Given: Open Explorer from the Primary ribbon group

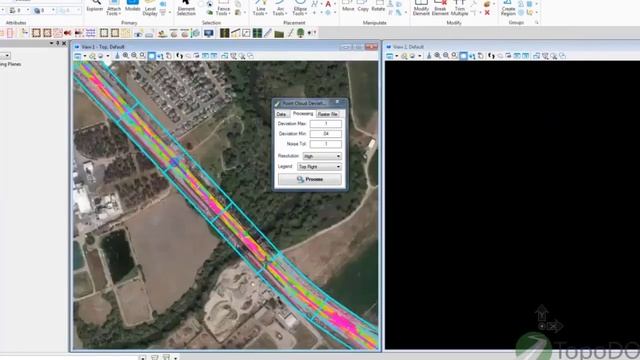Looking at the screenshot, I should [x=95, y=6].
